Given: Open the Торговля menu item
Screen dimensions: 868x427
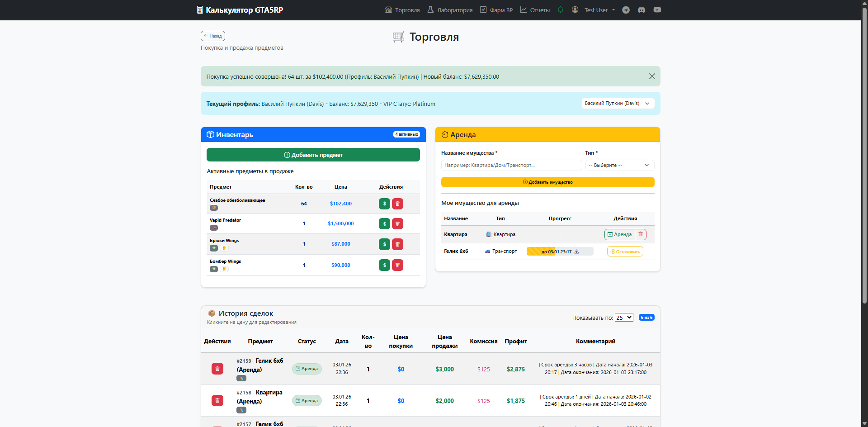Looking at the screenshot, I should (x=402, y=10).
